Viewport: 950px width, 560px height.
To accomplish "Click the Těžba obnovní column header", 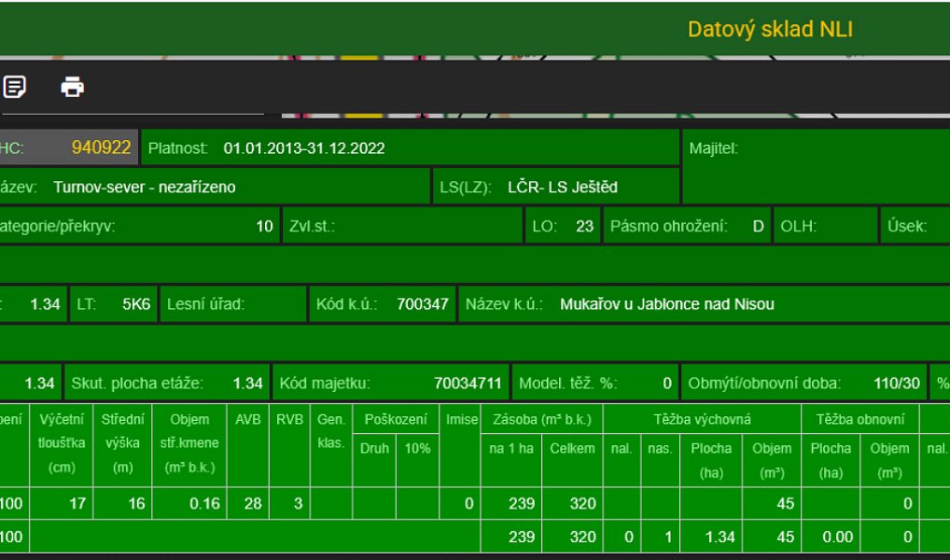I will point(859,419).
